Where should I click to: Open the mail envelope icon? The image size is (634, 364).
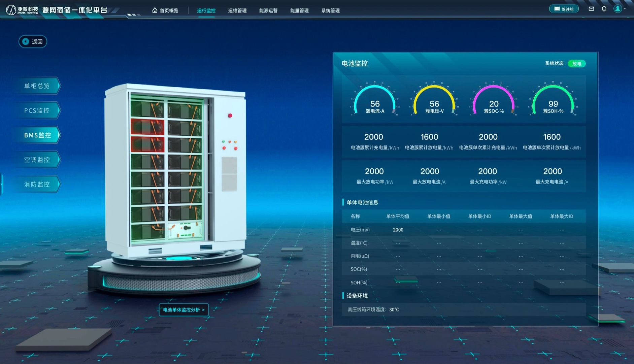pyautogui.click(x=591, y=9)
